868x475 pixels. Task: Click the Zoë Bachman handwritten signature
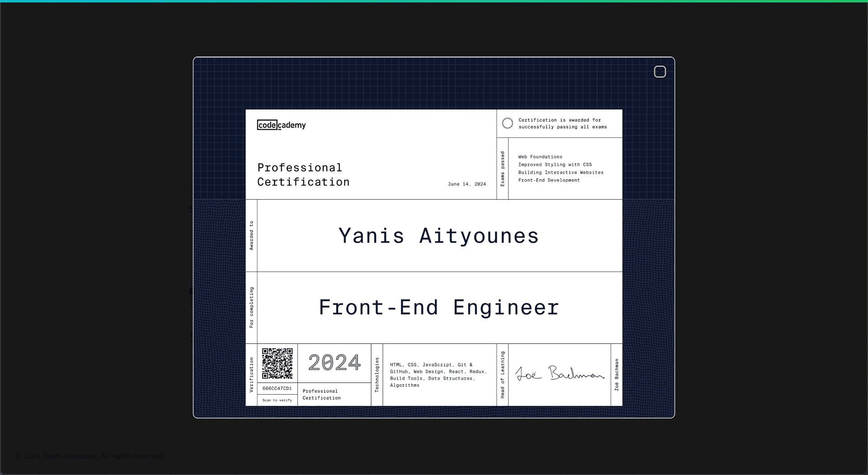click(x=560, y=374)
